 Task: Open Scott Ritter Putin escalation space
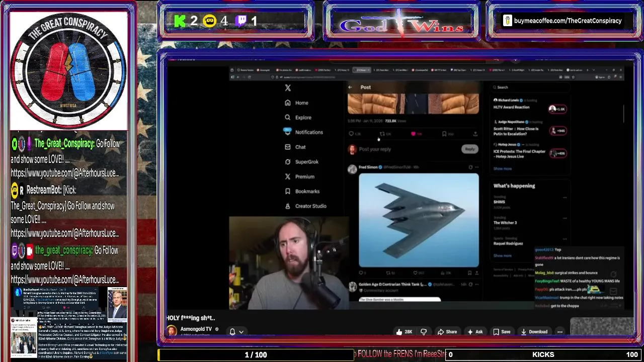[516, 131]
